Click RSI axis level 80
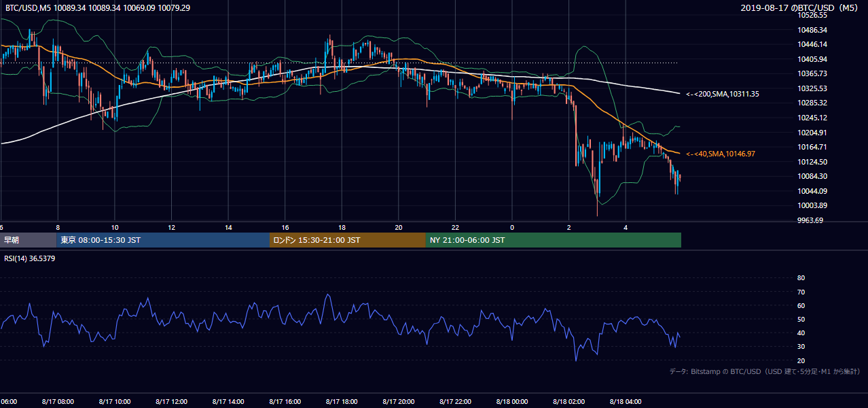This screenshot has width=868, height=408. coord(801,278)
